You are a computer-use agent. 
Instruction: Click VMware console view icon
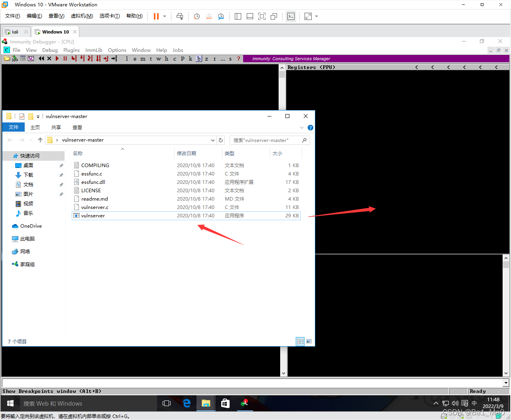[291, 16]
